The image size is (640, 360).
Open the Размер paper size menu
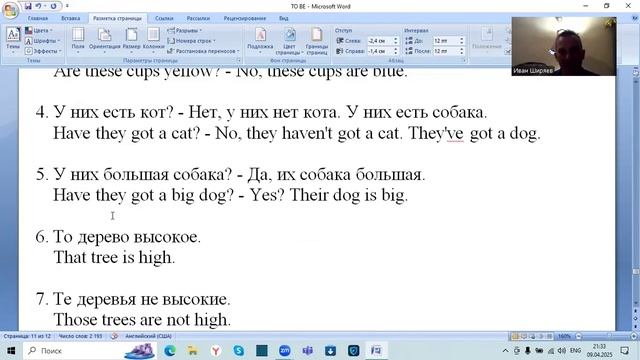(x=131, y=40)
